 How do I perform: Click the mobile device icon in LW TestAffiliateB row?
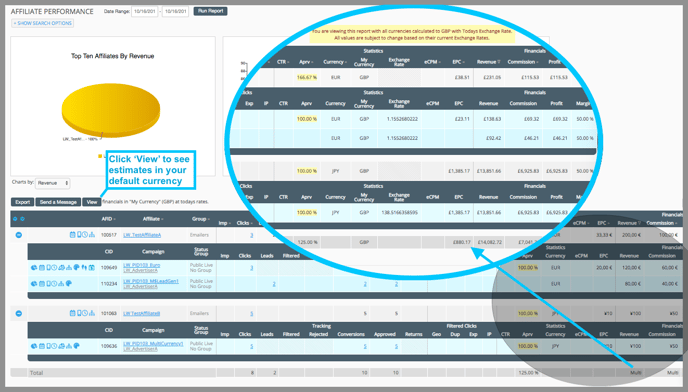(x=79, y=313)
